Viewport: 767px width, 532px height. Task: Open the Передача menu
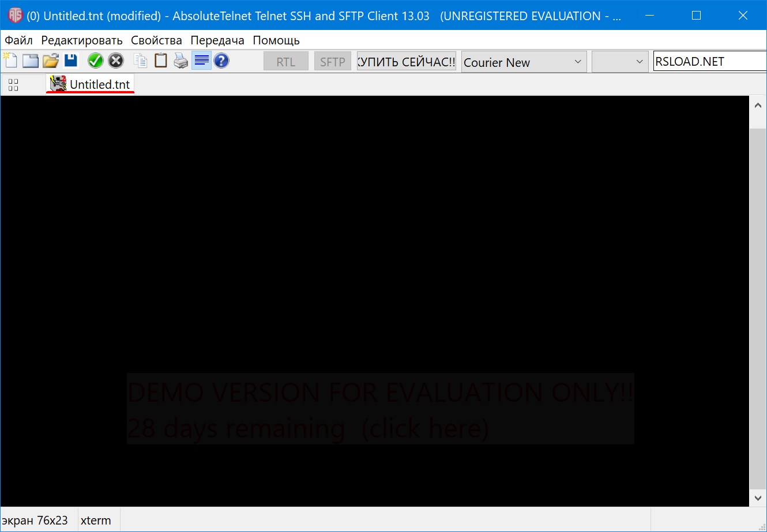(217, 40)
